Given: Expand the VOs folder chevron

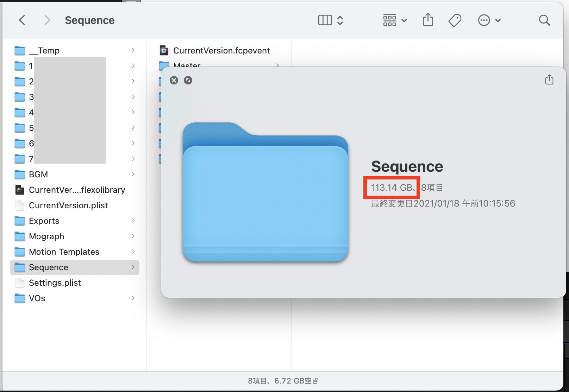Looking at the screenshot, I should tap(133, 298).
